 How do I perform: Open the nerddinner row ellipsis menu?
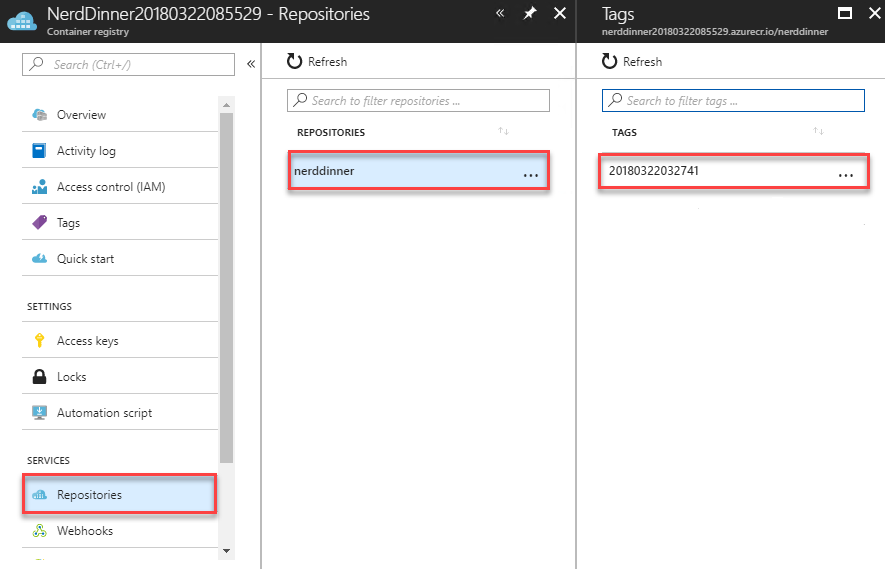(531, 175)
